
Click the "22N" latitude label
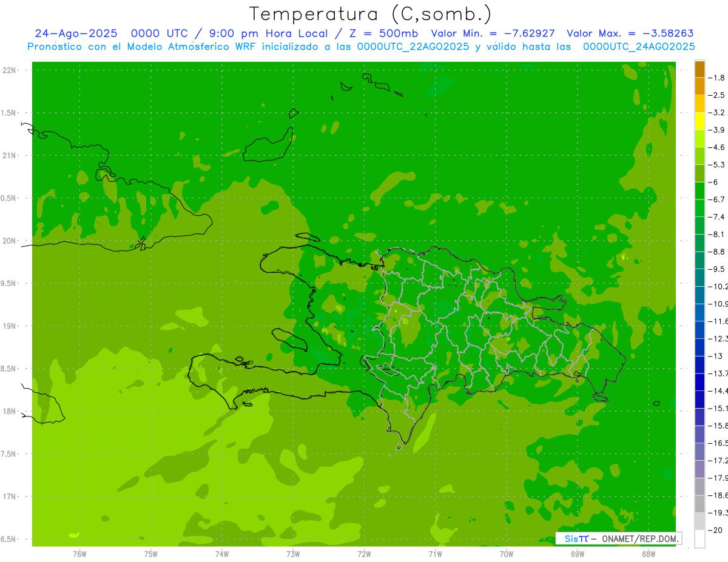click(x=10, y=70)
